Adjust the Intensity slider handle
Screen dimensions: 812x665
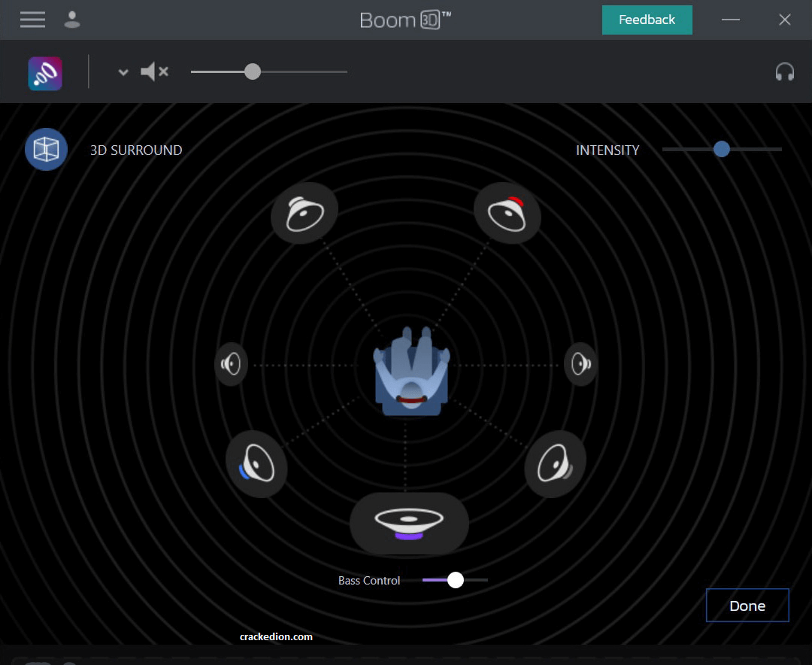(721, 149)
